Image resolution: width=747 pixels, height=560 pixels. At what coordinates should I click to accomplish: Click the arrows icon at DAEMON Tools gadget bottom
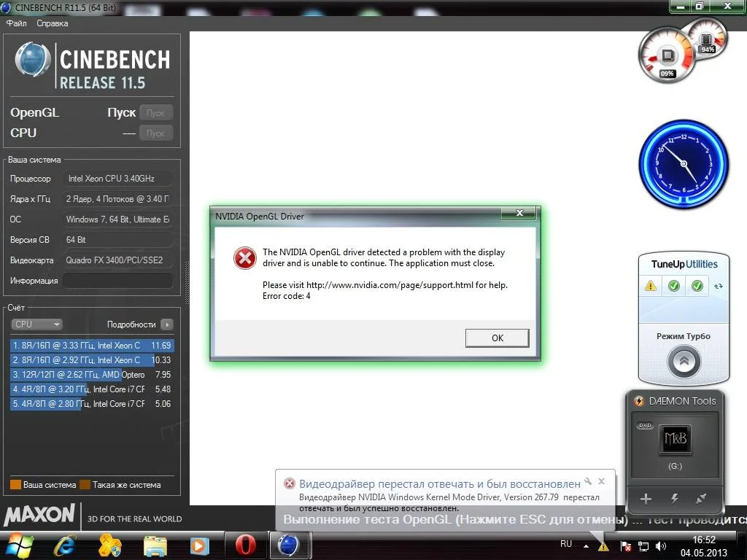[701, 499]
